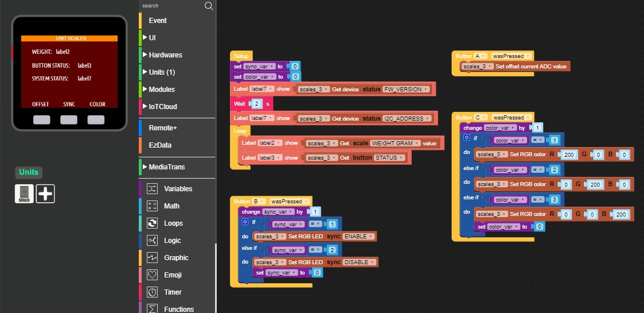Viewport: 644px width, 313px height.
Task: Select the Event category
Action: click(x=158, y=21)
